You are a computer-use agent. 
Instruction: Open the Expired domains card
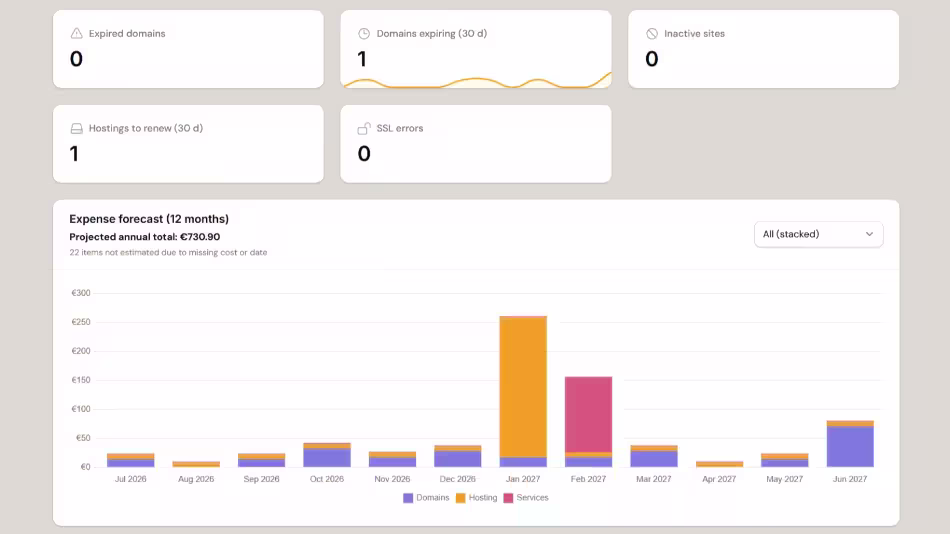188,49
